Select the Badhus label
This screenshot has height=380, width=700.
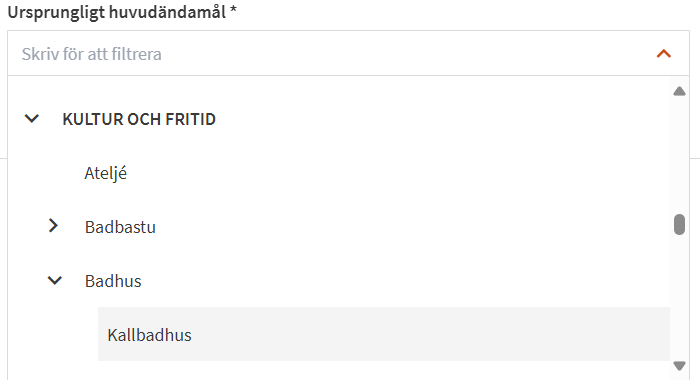[x=113, y=281]
